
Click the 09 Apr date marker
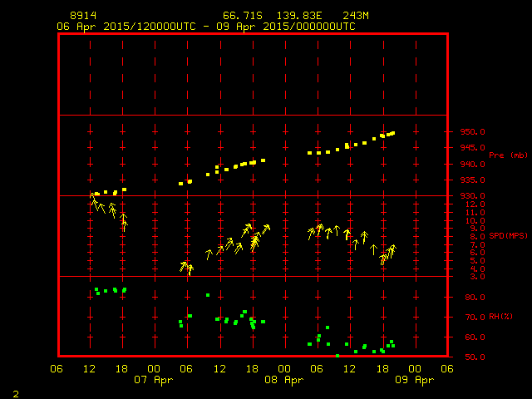(414, 380)
